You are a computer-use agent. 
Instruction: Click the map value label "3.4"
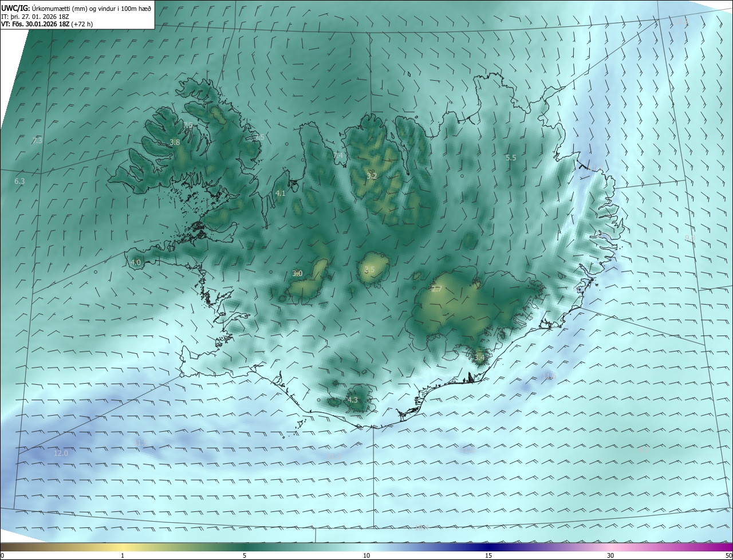[x=479, y=357]
